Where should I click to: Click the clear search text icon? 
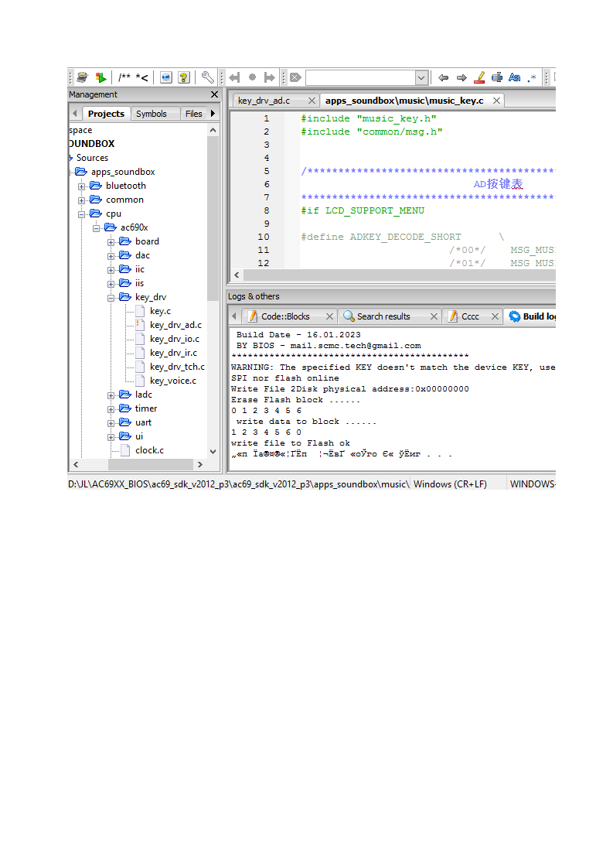(295, 77)
